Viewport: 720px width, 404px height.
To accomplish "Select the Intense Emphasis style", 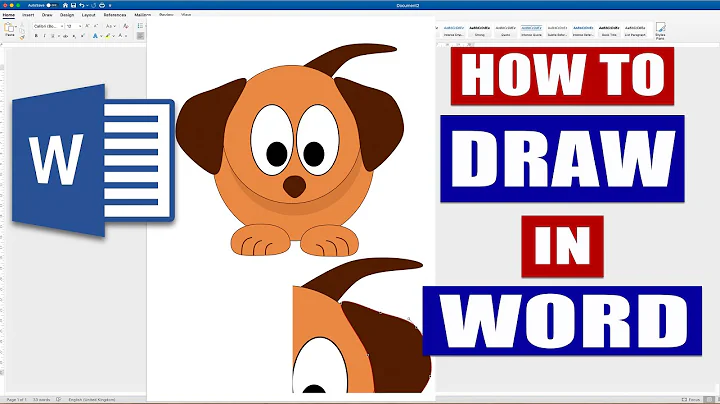I will point(454,31).
